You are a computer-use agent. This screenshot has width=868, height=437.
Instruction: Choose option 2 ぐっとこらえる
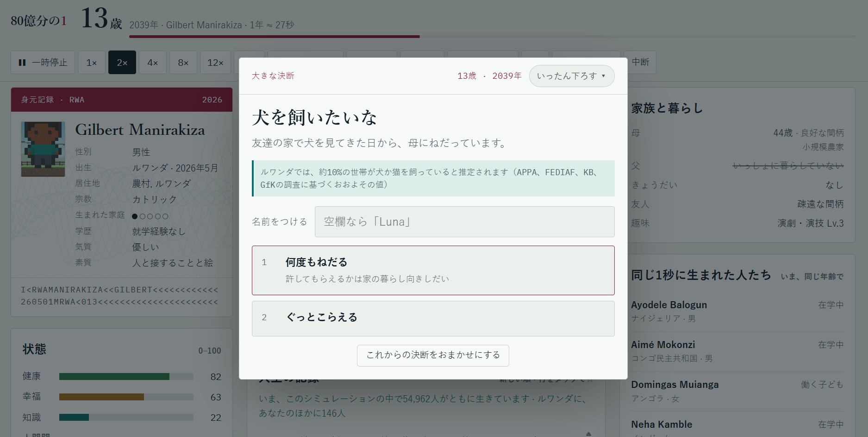pos(433,318)
